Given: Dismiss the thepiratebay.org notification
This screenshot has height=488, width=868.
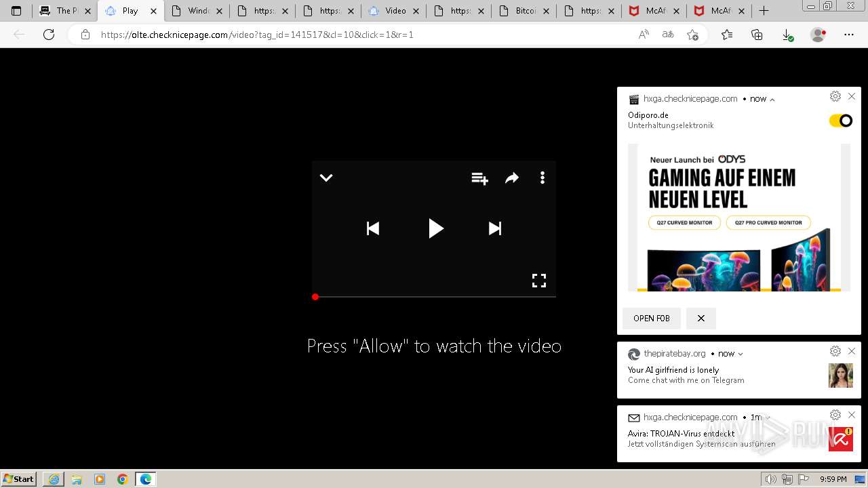Looking at the screenshot, I should point(852,351).
